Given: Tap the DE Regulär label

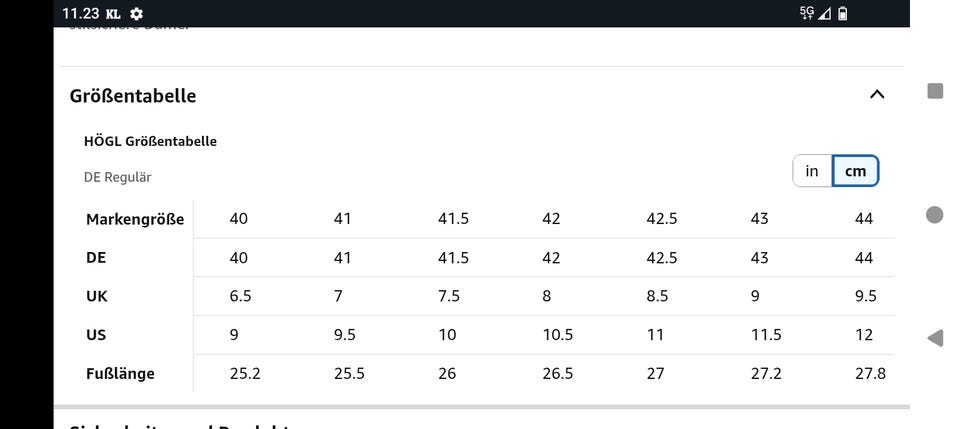Looking at the screenshot, I should click(x=118, y=177).
